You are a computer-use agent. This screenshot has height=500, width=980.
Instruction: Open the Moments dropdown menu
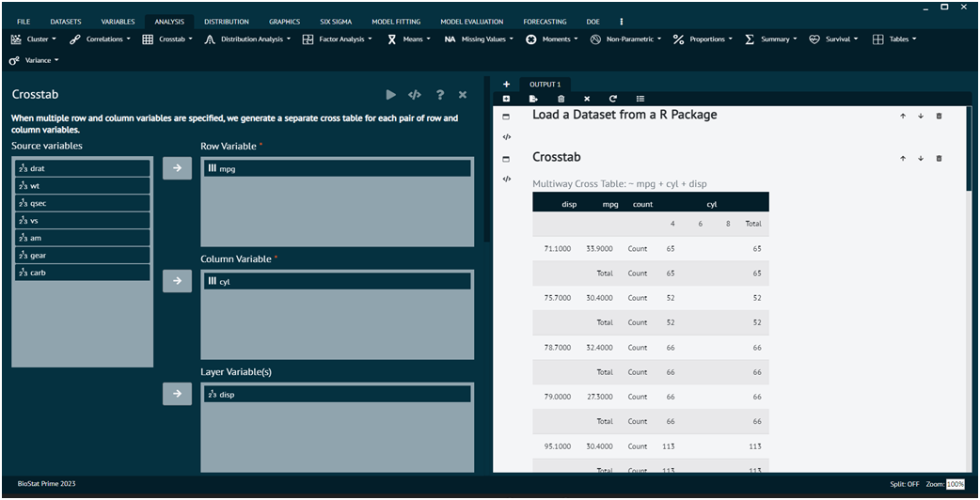[551, 39]
